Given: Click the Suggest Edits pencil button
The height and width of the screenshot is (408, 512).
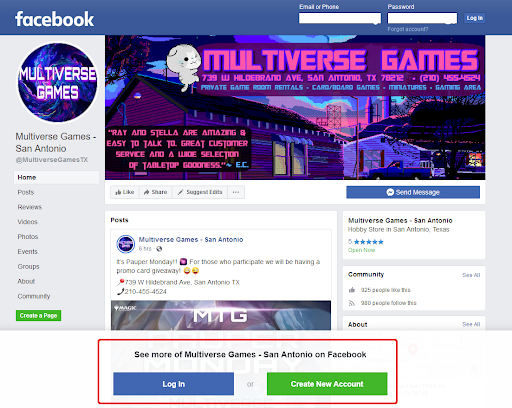Looking at the screenshot, I should click(x=200, y=192).
